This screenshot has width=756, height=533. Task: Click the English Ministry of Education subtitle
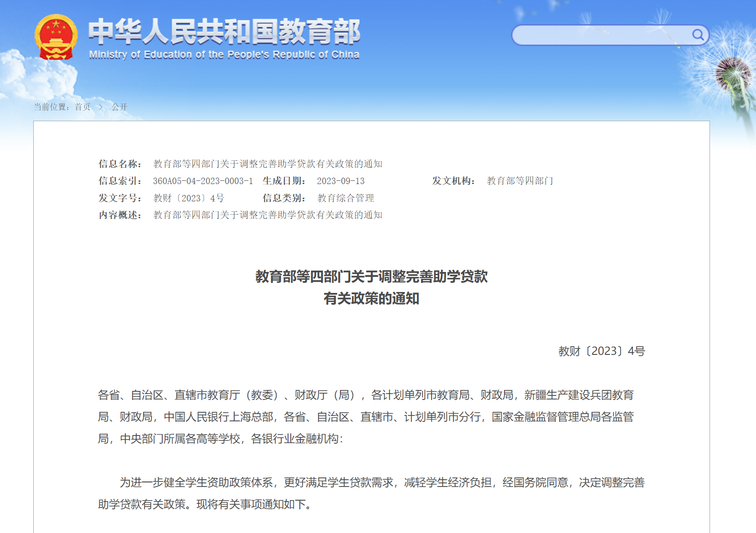click(x=224, y=55)
